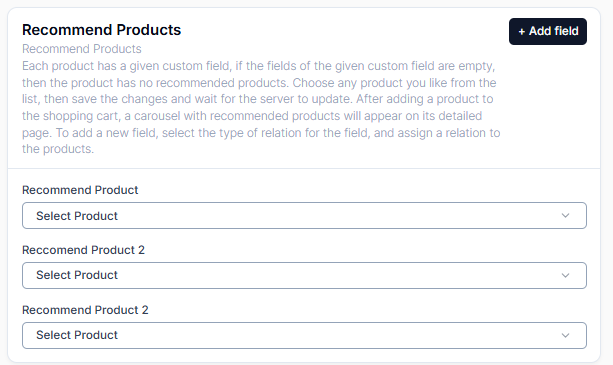The image size is (613, 365).
Task: Open the last Recommend Product 2 select box
Action: coord(304,335)
